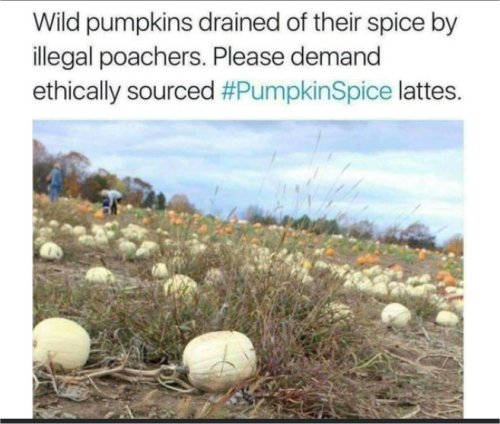Click the word "lattes." after the hashtag
The height and width of the screenshot is (424, 500).
[x=430, y=91]
